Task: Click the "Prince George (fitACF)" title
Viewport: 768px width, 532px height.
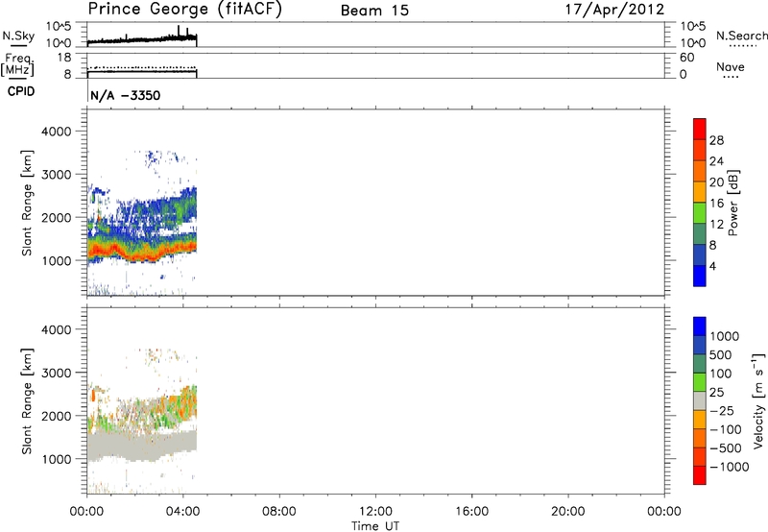Action: [x=184, y=10]
